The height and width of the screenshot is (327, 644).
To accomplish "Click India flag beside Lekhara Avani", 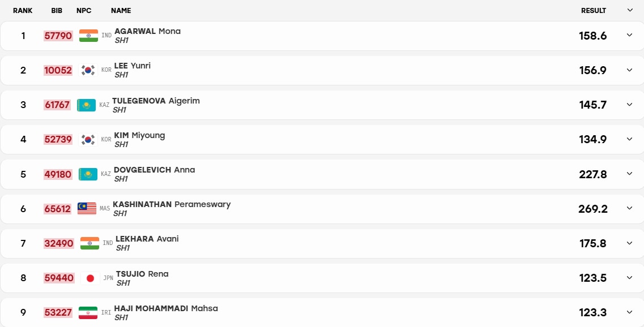I will tap(89, 243).
